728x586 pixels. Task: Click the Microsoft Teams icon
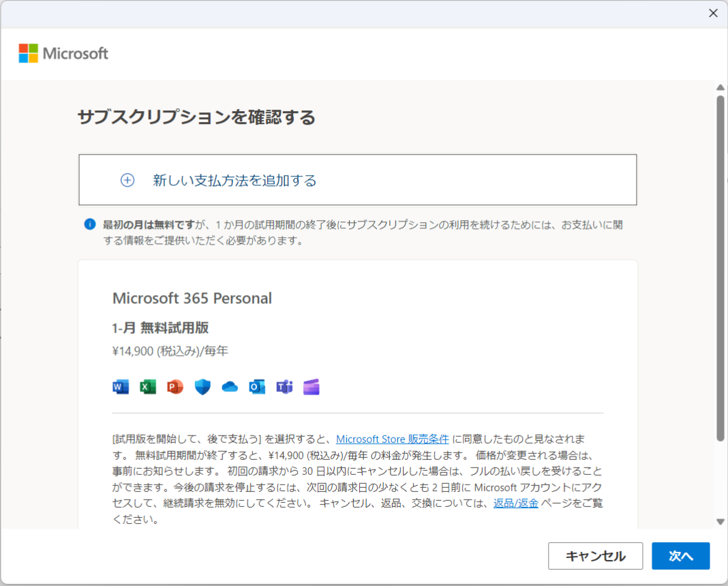[285, 386]
